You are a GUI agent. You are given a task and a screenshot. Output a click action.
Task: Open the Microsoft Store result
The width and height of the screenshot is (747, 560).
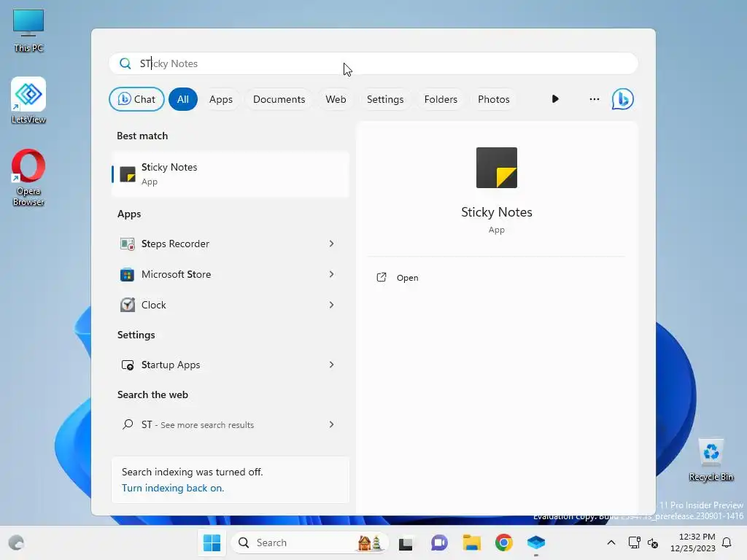[x=231, y=274]
